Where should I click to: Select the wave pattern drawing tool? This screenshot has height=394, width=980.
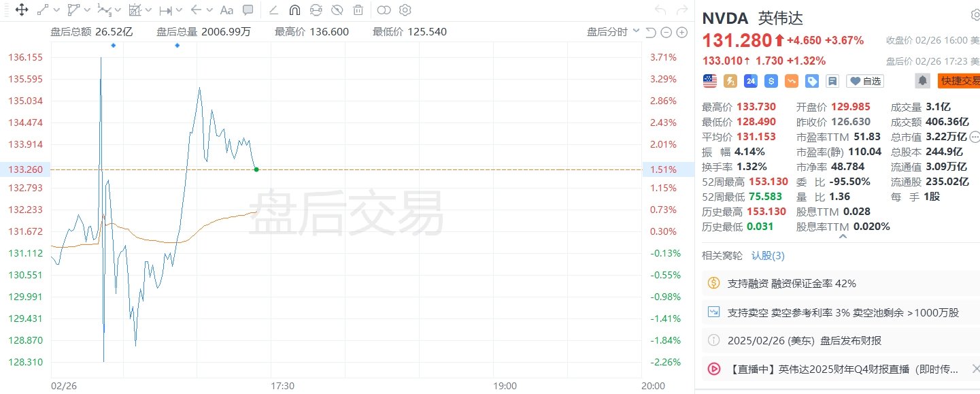pyautogui.click(x=104, y=10)
